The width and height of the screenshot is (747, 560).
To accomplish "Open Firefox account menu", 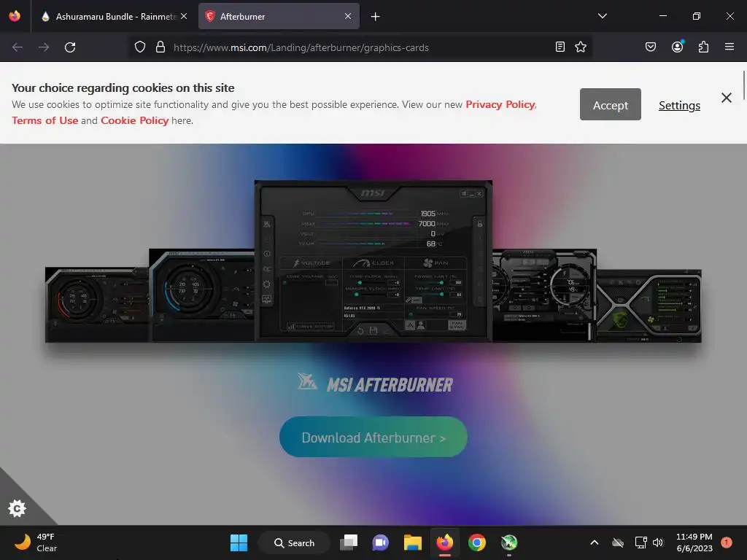I will 678,47.
